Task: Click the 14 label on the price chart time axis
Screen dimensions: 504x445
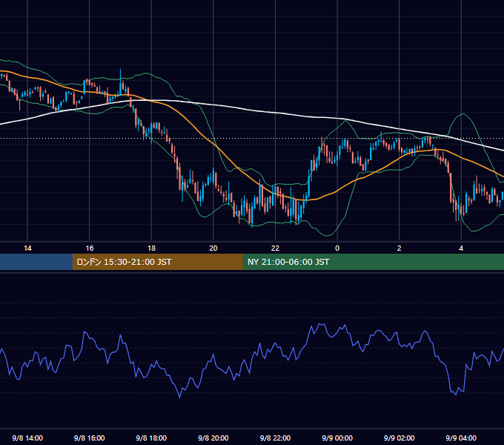Action: tap(27, 248)
